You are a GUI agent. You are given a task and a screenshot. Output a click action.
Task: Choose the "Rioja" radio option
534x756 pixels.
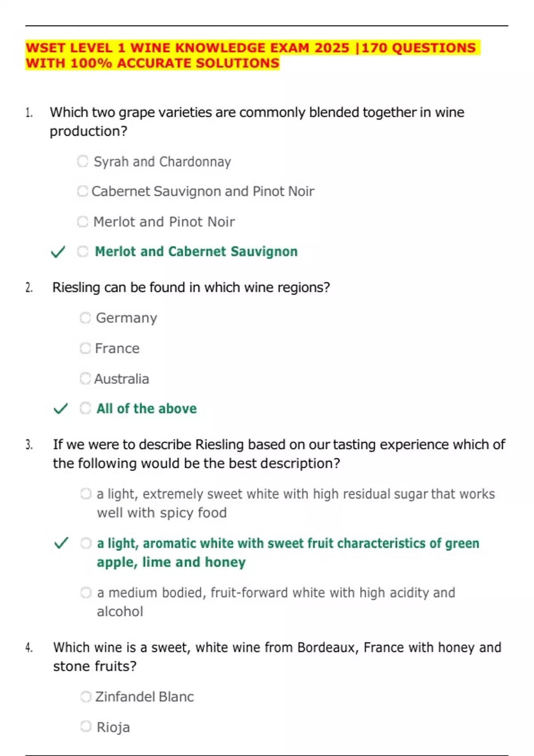(86, 727)
